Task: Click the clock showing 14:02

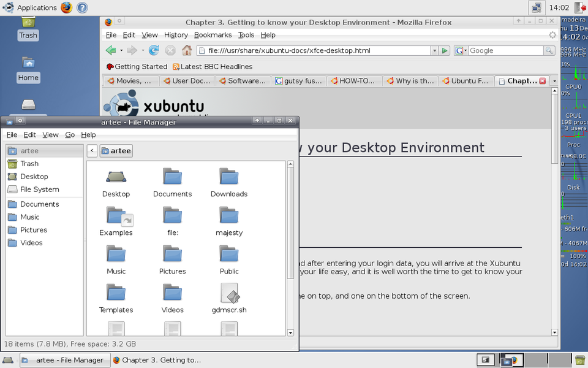Action: coord(559,7)
